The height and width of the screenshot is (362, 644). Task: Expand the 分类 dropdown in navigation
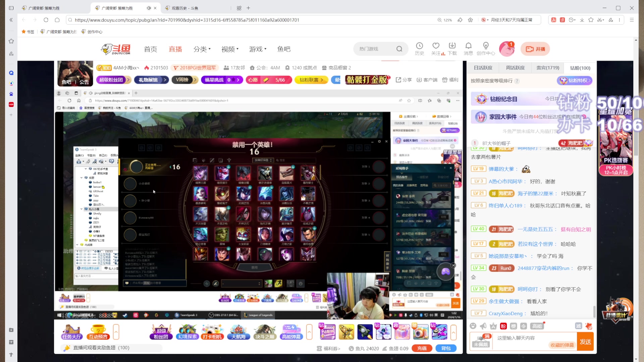point(202,49)
